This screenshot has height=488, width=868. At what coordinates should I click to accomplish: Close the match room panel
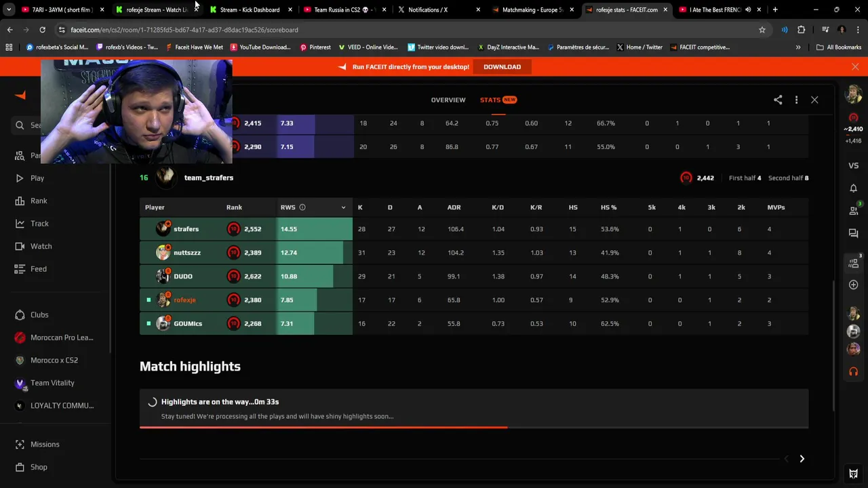pos(814,100)
